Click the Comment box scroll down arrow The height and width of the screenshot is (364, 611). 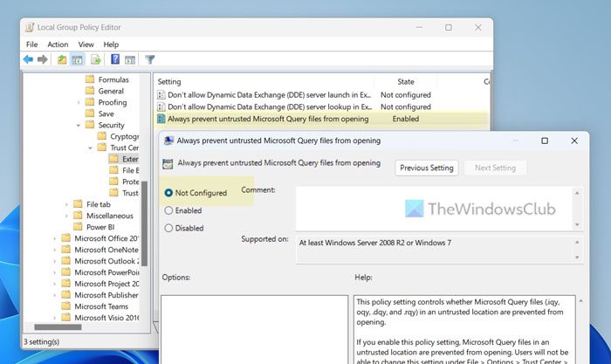(x=577, y=225)
